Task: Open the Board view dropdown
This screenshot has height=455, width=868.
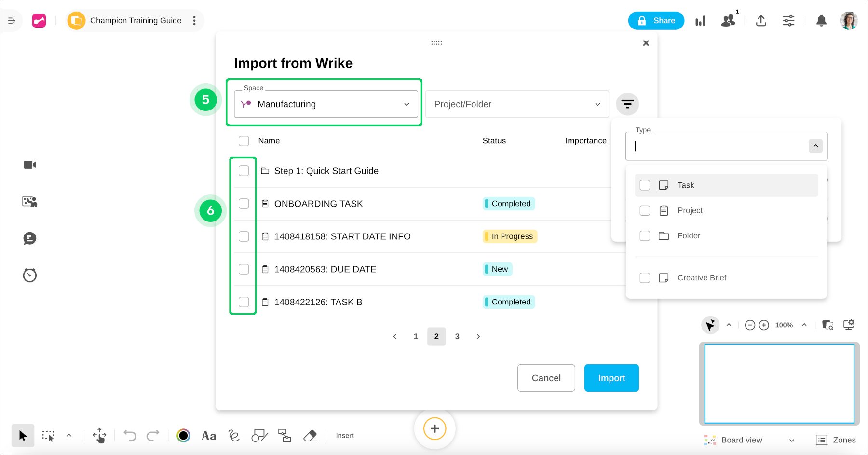Action: tap(749, 440)
